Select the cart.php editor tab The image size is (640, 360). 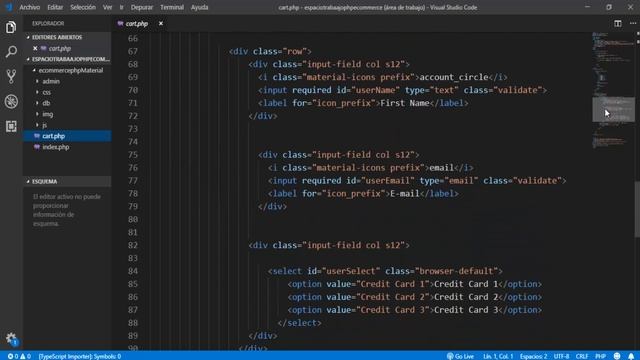(x=136, y=24)
